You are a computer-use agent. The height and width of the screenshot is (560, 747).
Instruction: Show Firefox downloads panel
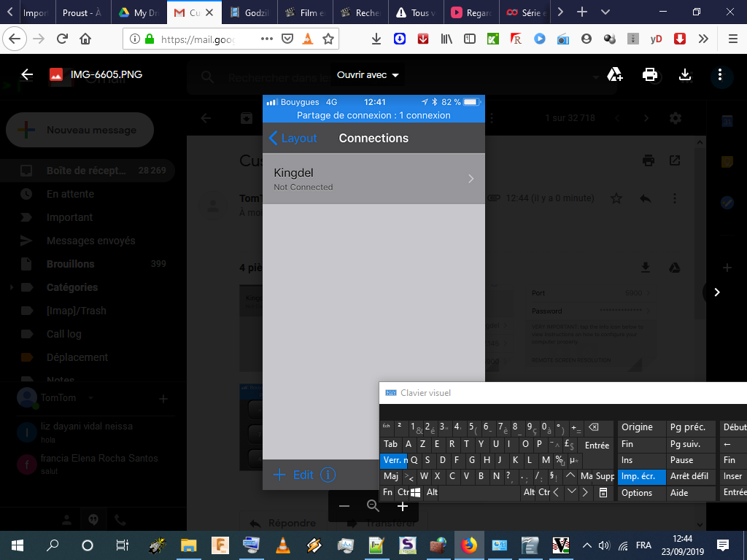[376, 39]
